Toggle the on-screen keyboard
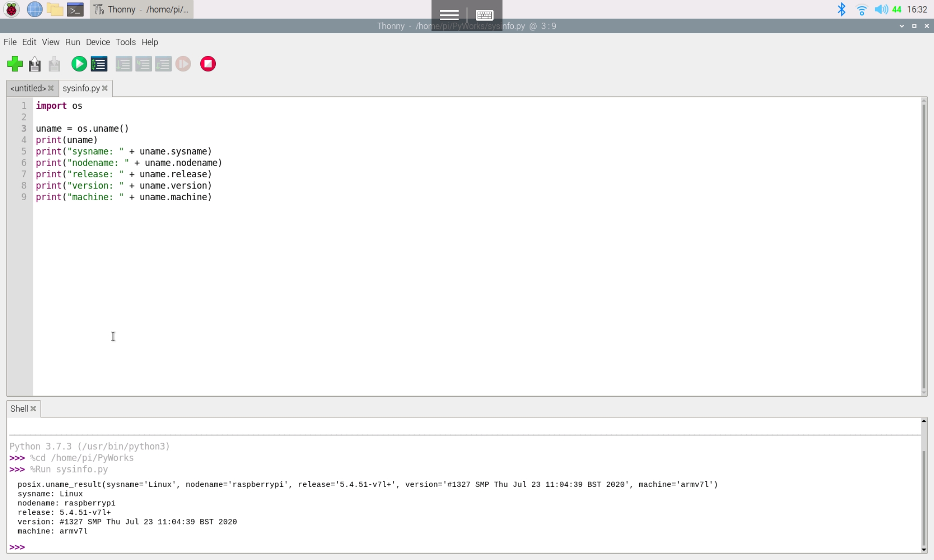 (x=485, y=14)
